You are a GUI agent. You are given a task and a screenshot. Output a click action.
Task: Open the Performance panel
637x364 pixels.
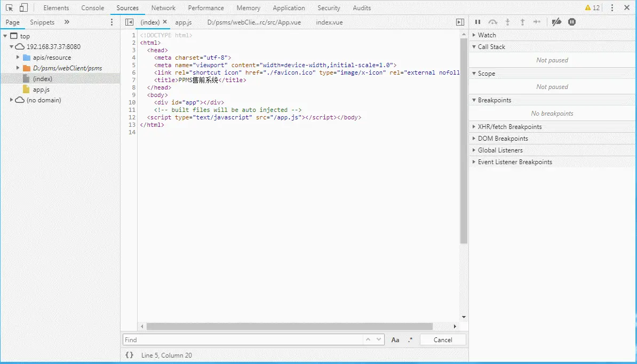click(206, 7)
